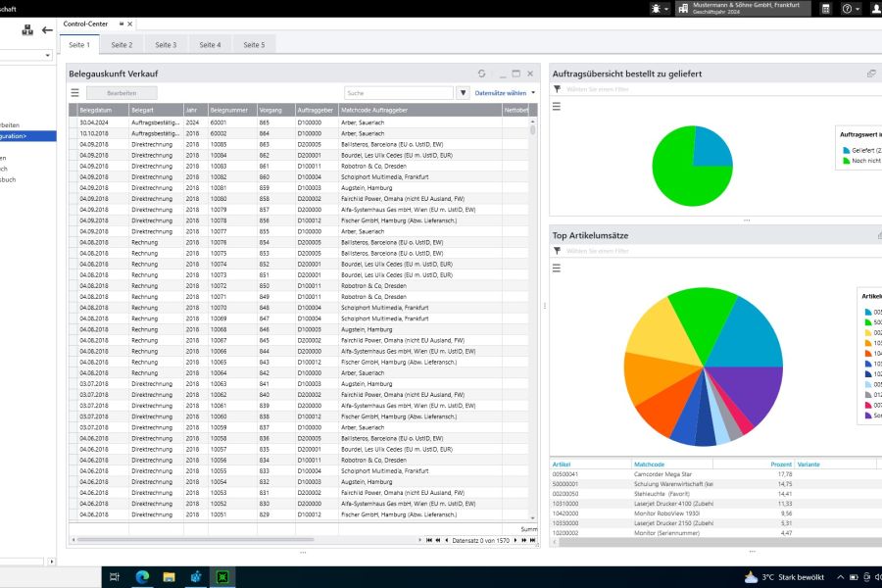Viewport: 882px width, 588px height.
Task: Open the hamburger menu in Auftragsübersicht panel
Action: click(x=557, y=107)
